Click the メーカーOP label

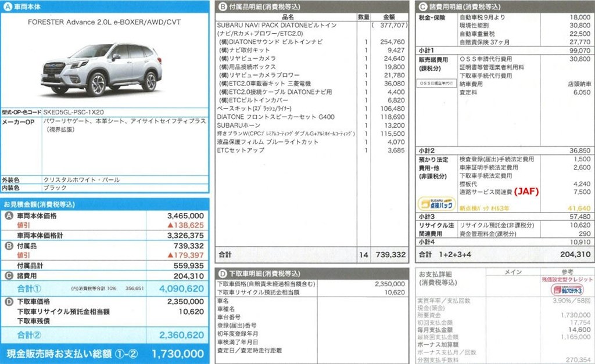[18, 122]
